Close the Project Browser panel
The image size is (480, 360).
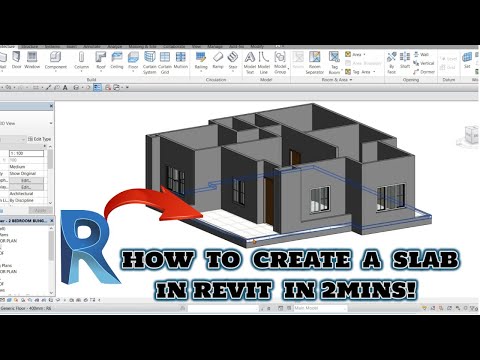click(52, 221)
